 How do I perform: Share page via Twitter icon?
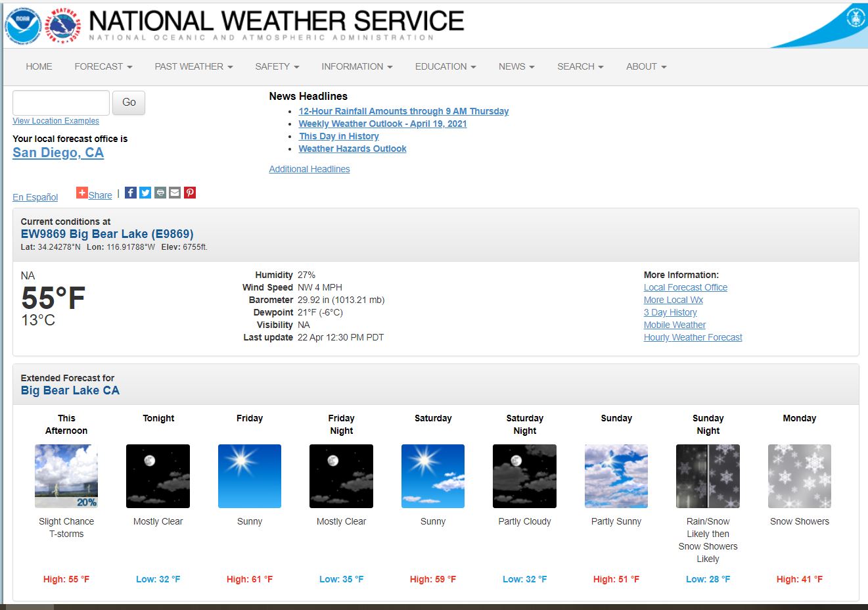pos(145,193)
